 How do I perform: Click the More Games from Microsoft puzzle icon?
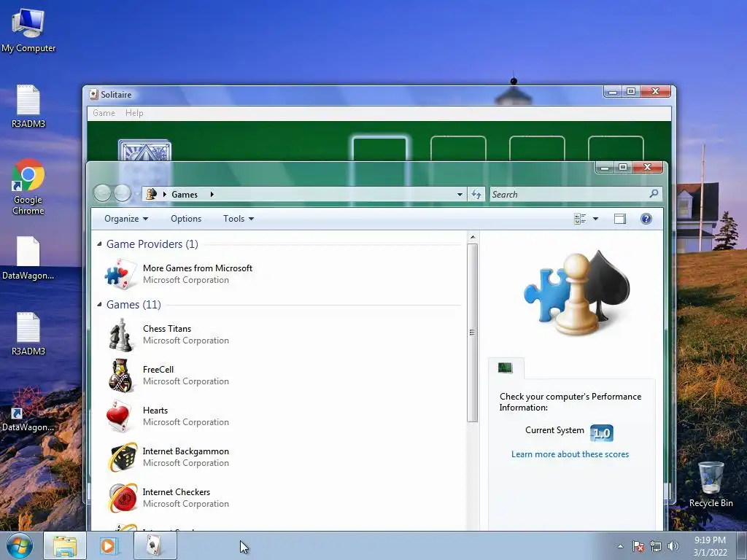point(120,274)
